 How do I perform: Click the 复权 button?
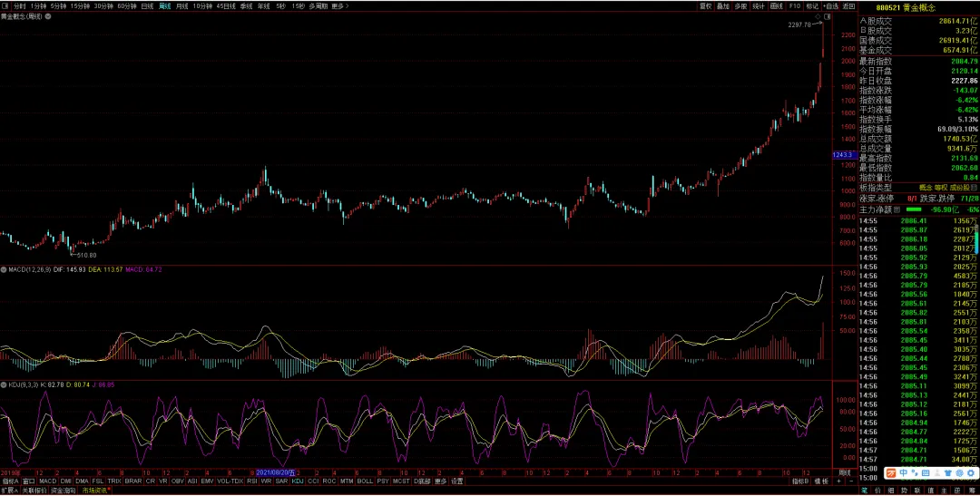coord(706,6)
